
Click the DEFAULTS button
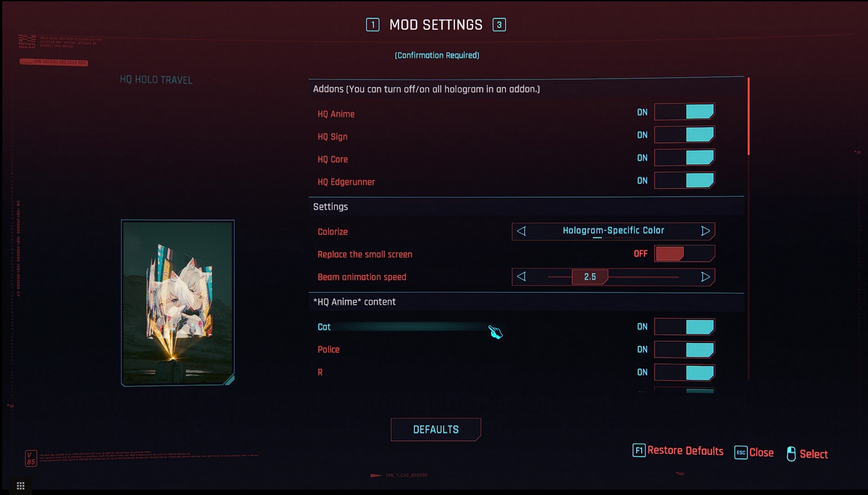436,429
